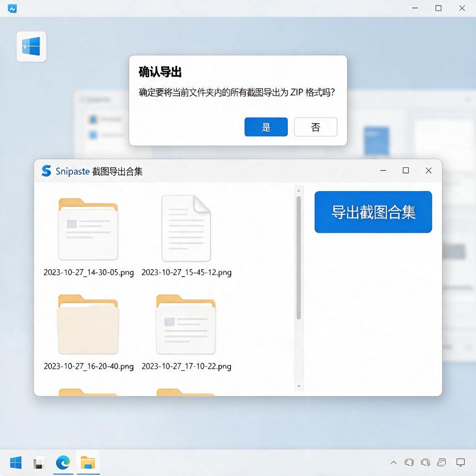Click the third tray icon beside the display icon

click(x=442, y=463)
